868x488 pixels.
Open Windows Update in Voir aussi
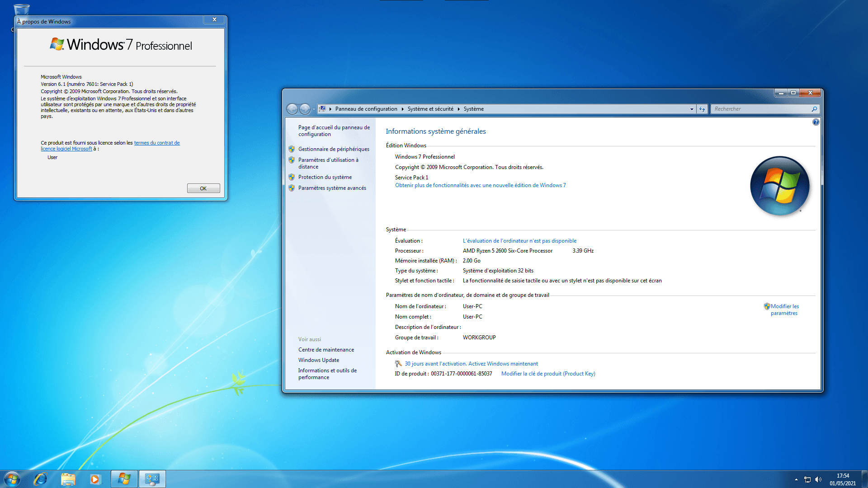318,360
